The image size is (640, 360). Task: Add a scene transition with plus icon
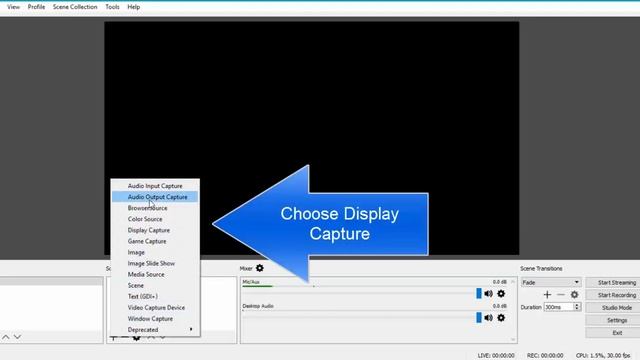(x=547, y=294)
